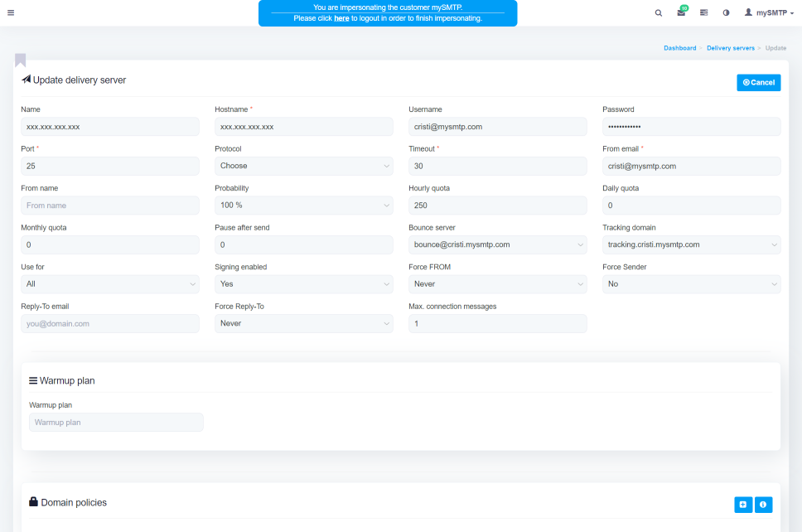This screenshot has height=532, width=802.
Task: Open messages envelope with 10 badge
Action: coord(681,13)
